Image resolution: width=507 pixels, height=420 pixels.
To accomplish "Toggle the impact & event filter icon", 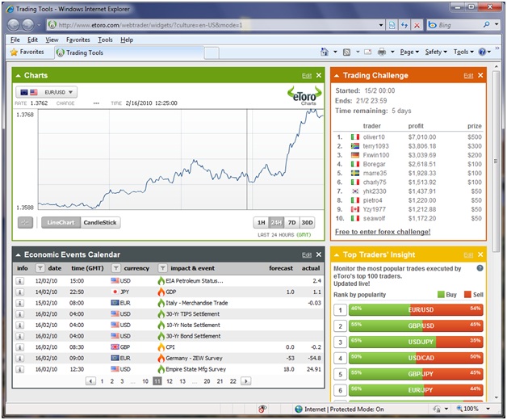I will (162, 268).
